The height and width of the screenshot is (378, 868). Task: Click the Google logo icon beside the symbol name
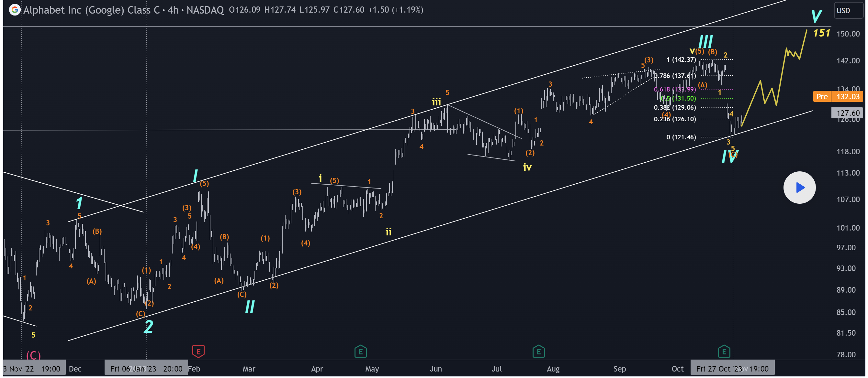pyautogui.click(x=15, y=10)
